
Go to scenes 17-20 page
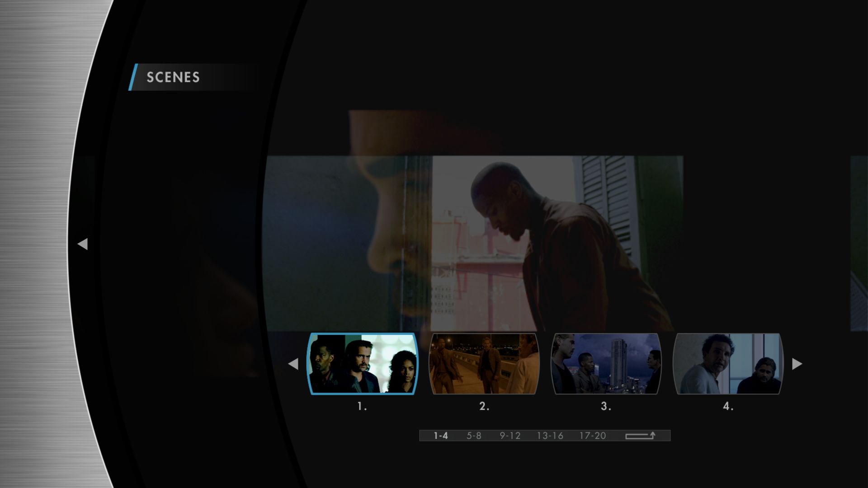point(593,436)
